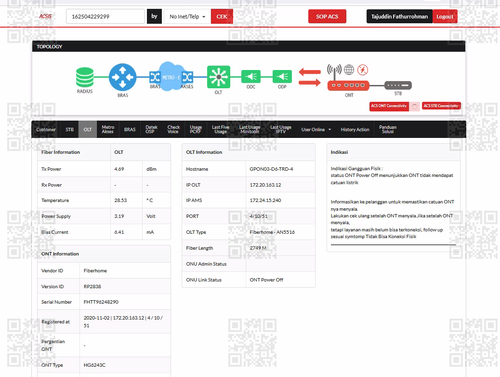Click the ODP node icon
The height and width of the screenshot is (377, 500).
point(282,77)
